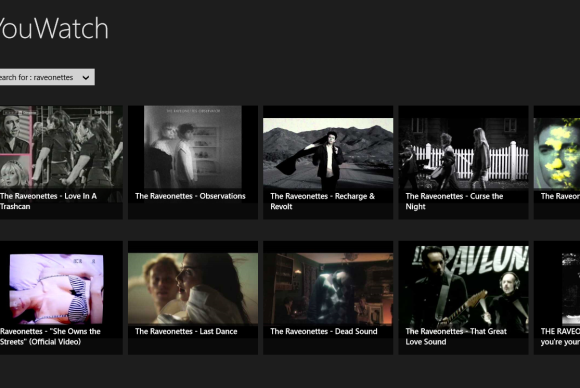Open the 'Search for : raveonettes' dropdown

click(x=47, y=77)
